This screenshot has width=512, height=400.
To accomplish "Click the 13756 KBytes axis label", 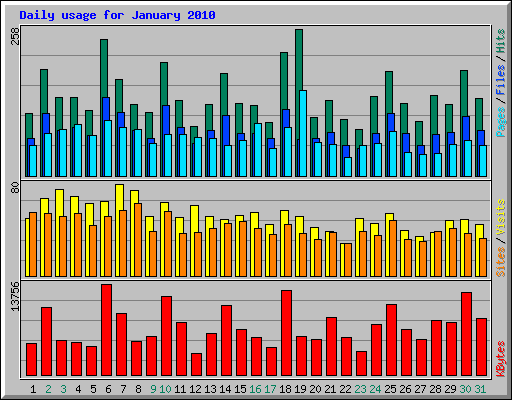I will (x=15, y=296).
